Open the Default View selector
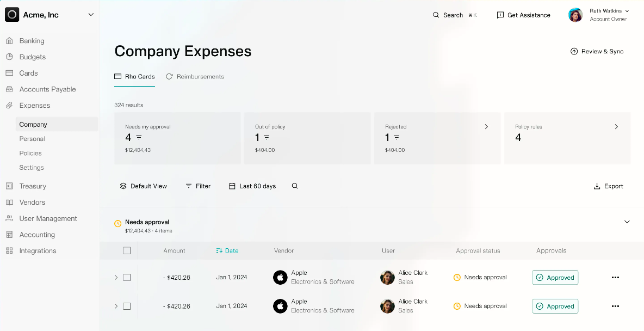This screenshot has height=331, width=644. tap(144, 186)
